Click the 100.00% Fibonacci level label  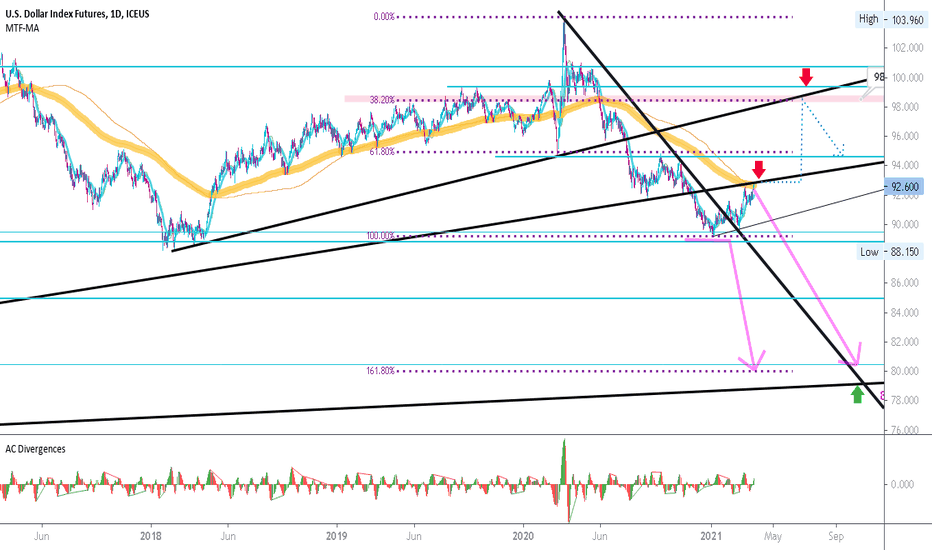pos(380,236)
